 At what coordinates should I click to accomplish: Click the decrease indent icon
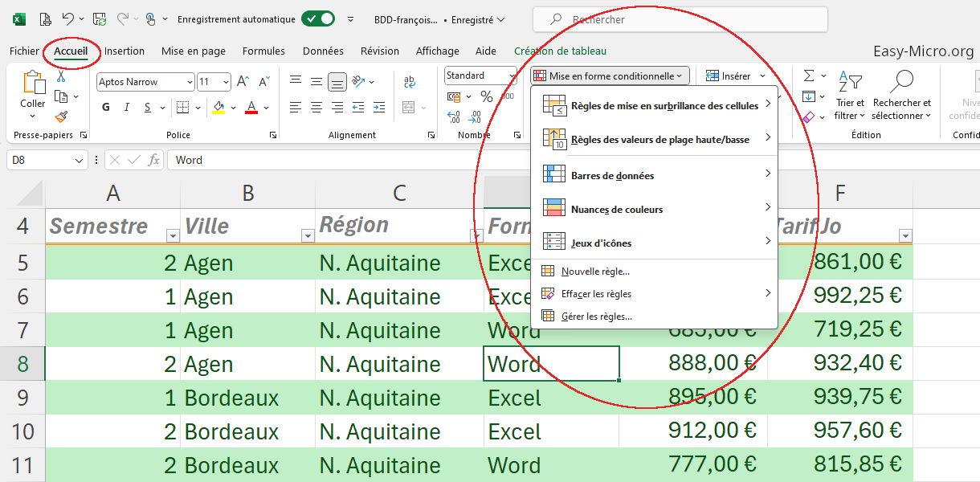(358, 108)
